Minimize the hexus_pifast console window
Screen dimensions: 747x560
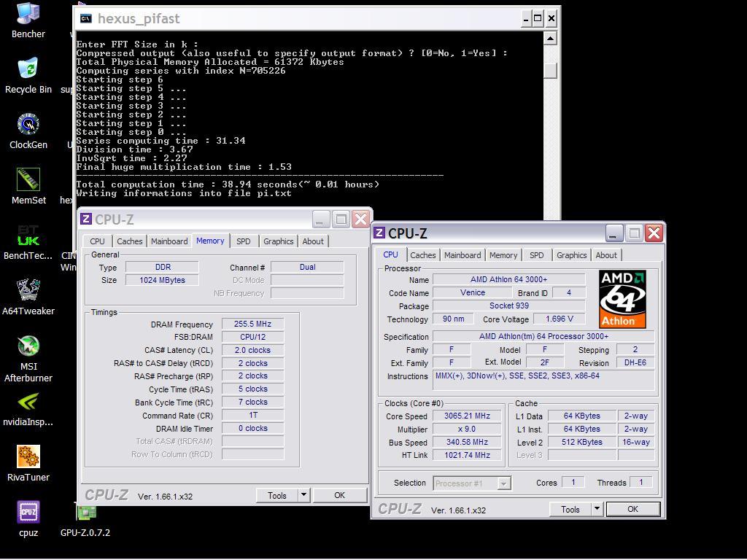(x=526, y=18)
